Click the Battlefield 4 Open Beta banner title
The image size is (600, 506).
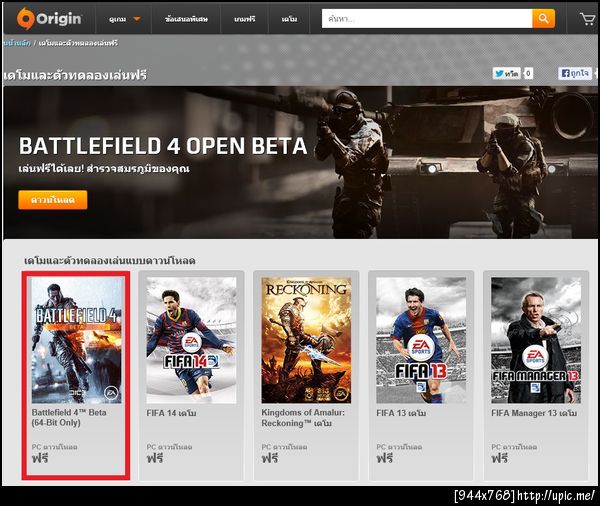[163, 146]
